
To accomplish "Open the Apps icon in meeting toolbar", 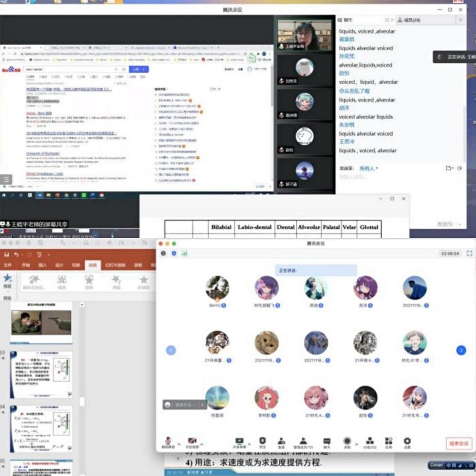I will pos(389,441).
